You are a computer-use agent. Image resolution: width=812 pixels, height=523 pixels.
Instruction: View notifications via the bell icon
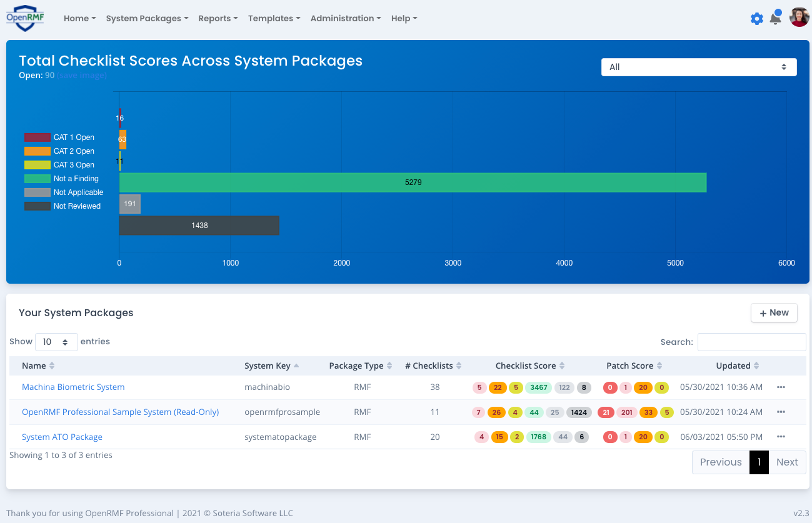776,18
